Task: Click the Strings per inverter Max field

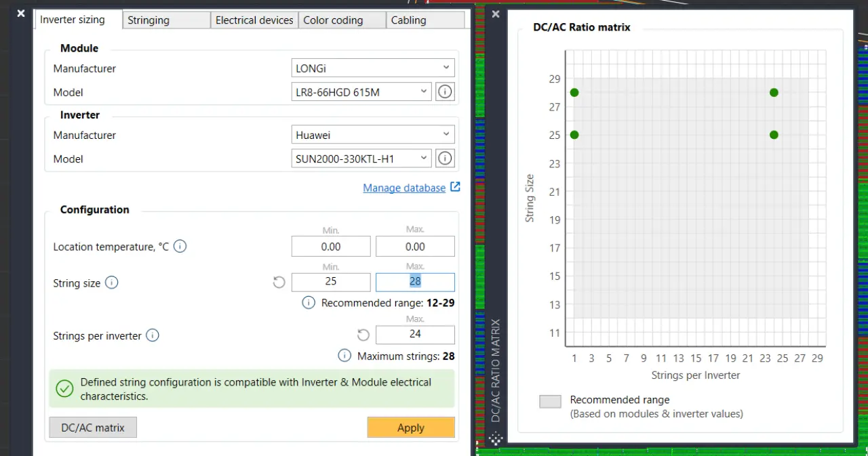Action: click(415, 334)
